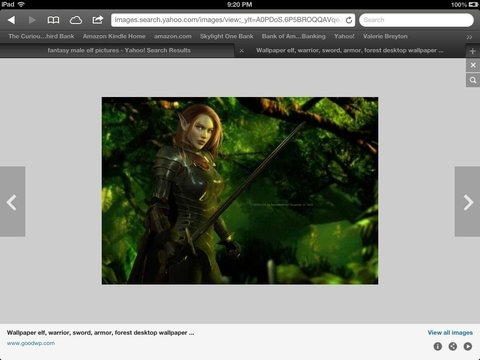This screenshot has width=480, height=360.
Task: Tap the share circle icon
Action: 453,346
